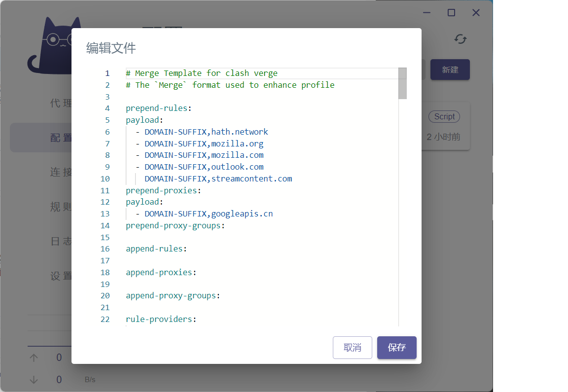Cancel editing with 取消
This screenshot has width=568, height=392.
point(352,348)
